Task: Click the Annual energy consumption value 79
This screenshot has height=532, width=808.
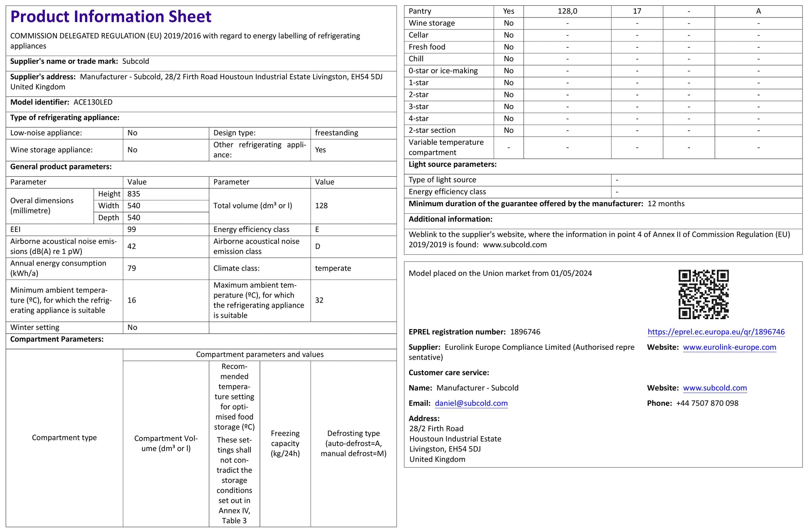Action: (132, 268)
